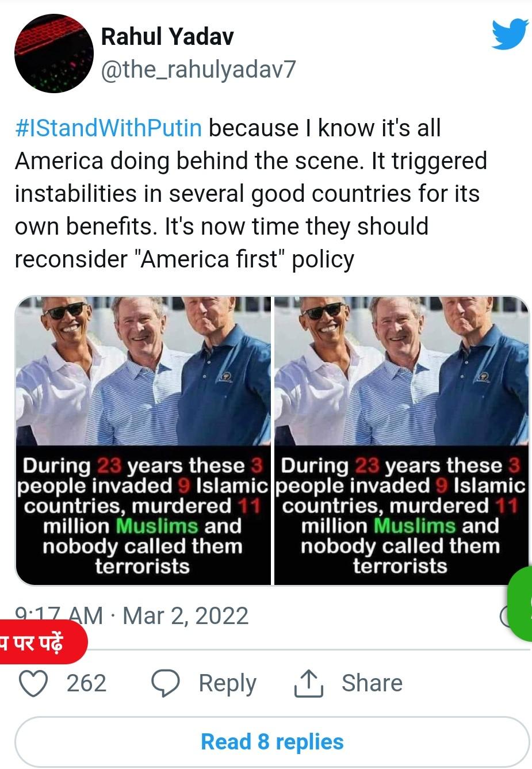532x769 pixels.
Task: Tap the green floating button at right edge
Action: coord(520,603)
